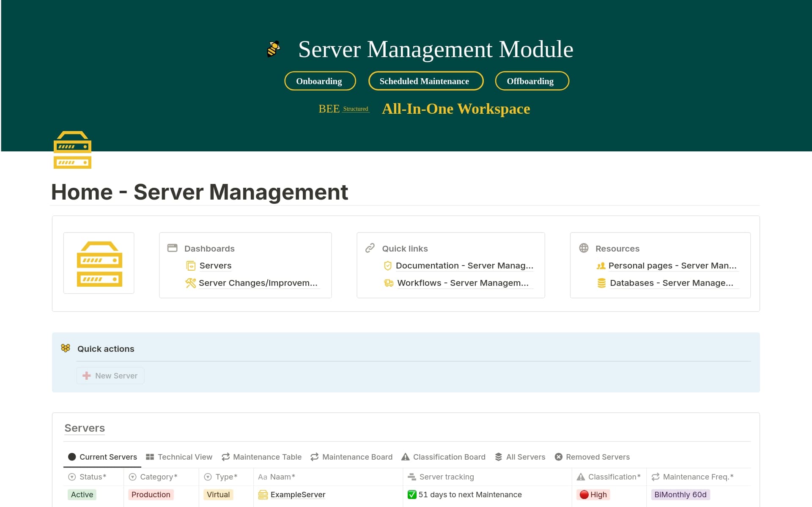Open the Type column header dropdown
Viewport: 812px width, 507px height.
click(225, 477)
